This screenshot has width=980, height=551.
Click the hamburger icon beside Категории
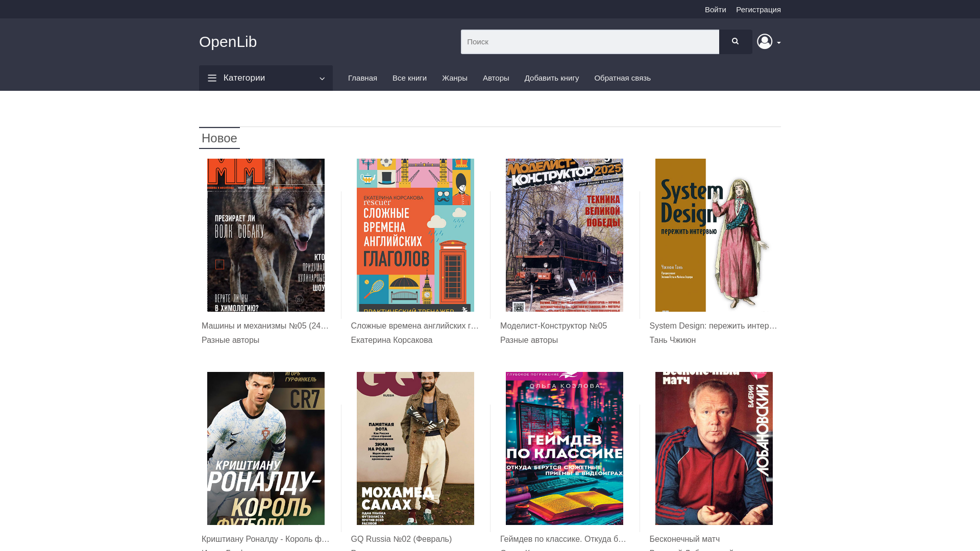click(x=212, y=78)
